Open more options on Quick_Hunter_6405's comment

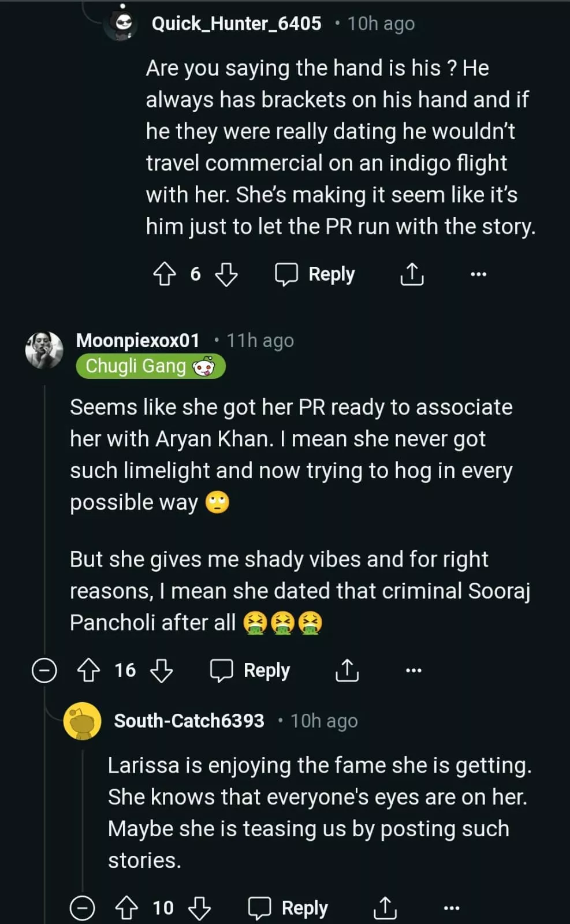[478, 274]
